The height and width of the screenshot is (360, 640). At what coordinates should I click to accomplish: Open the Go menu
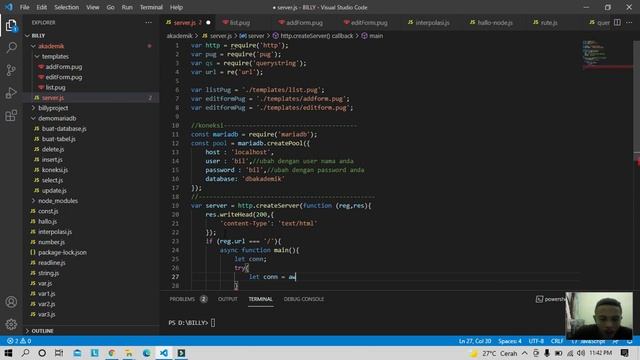[x=110, y=7]
